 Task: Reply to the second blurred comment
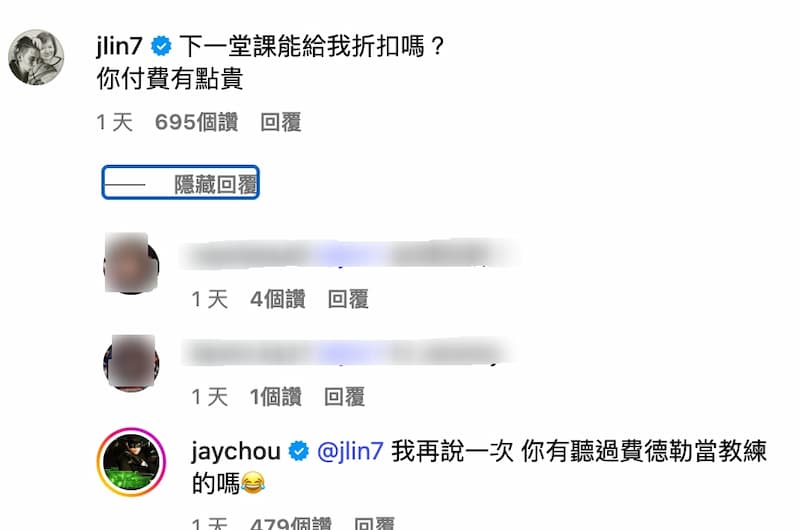[344, 397]
